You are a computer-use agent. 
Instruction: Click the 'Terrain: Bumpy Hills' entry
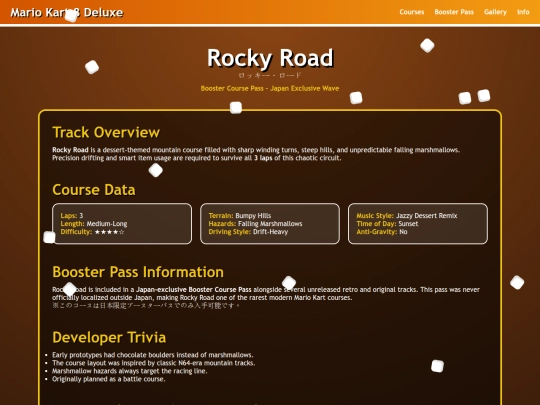click(x=240, y=216)
